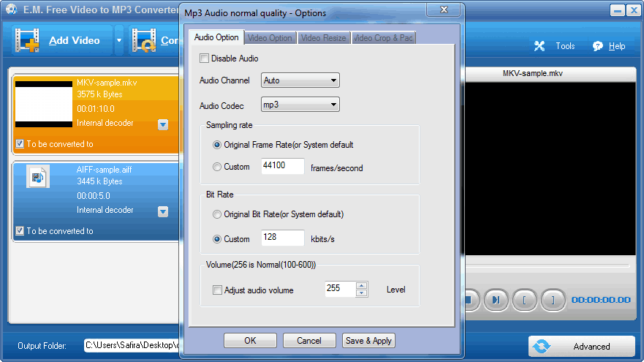This screenshot has height=362, width=644.
Task: Click the 00:00:5.0 duration text
Action: [x=94, y=196]
